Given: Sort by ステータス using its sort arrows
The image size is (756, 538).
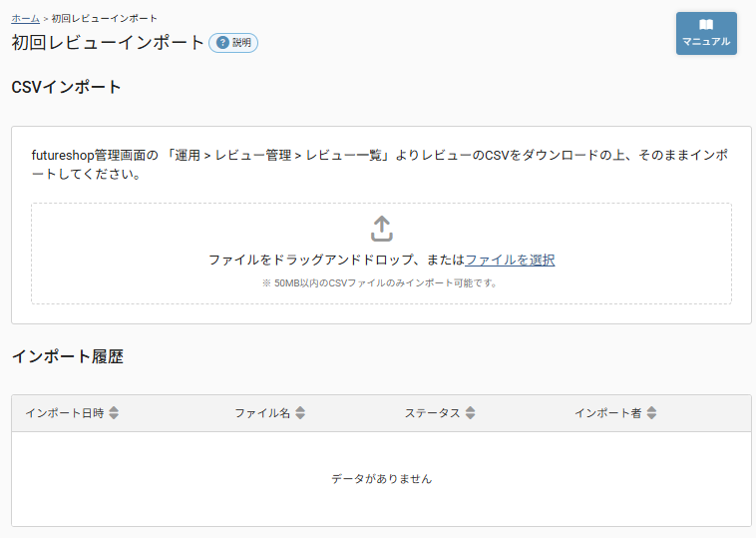Looking at the screenshot, I should coord(471,413).
